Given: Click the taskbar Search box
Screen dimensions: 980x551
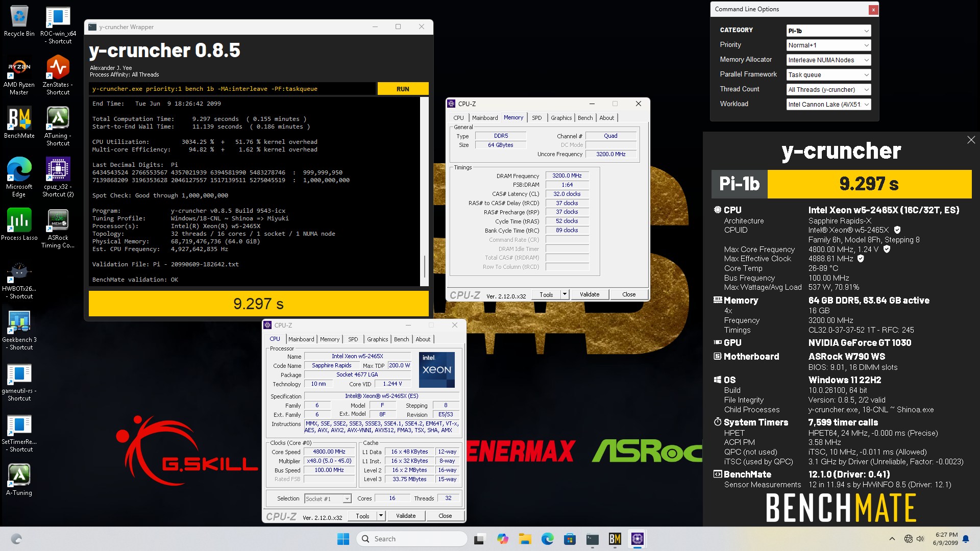Looking at the screenshot, I should tap(412, 539).
